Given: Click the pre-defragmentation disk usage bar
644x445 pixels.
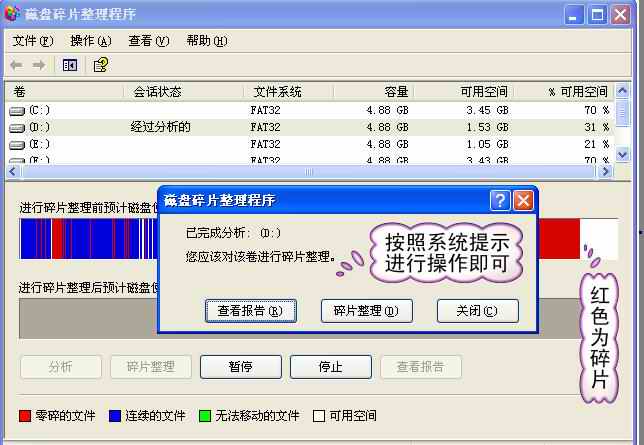Looking at the screenshot, I should [88, 239].
